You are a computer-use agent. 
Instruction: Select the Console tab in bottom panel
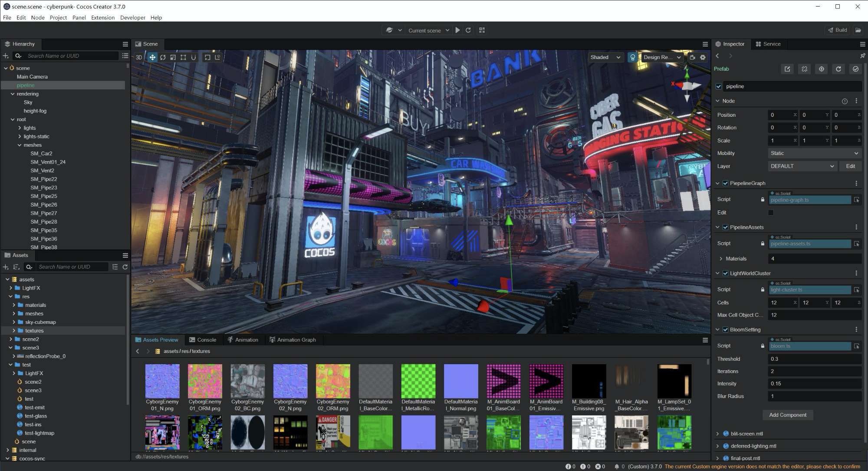pyautogui.click(x=207, y=339)
